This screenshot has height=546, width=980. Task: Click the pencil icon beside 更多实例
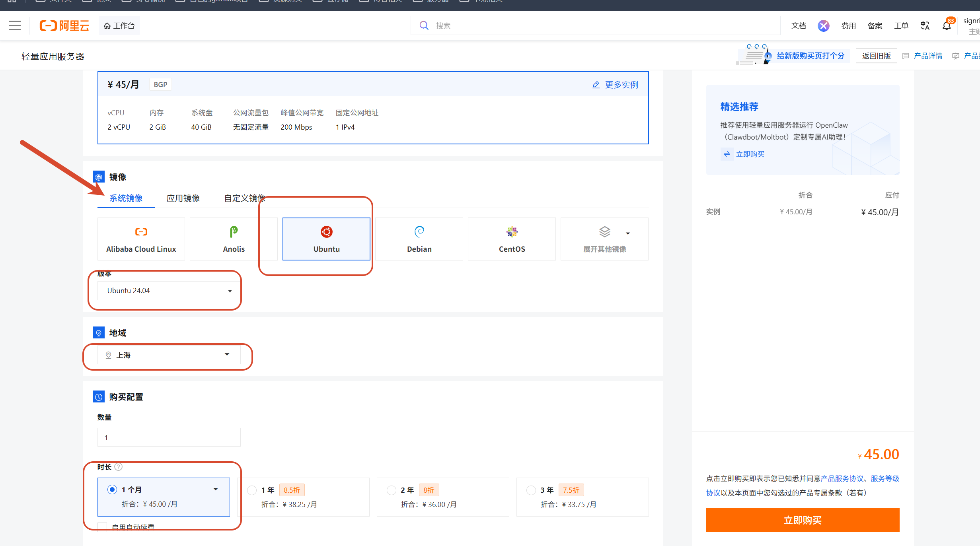(596, 85)
